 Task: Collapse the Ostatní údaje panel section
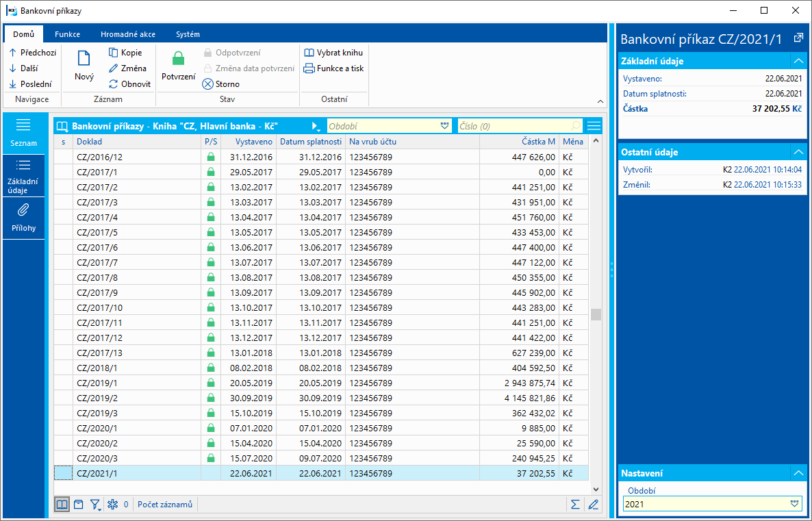point(798,152)
